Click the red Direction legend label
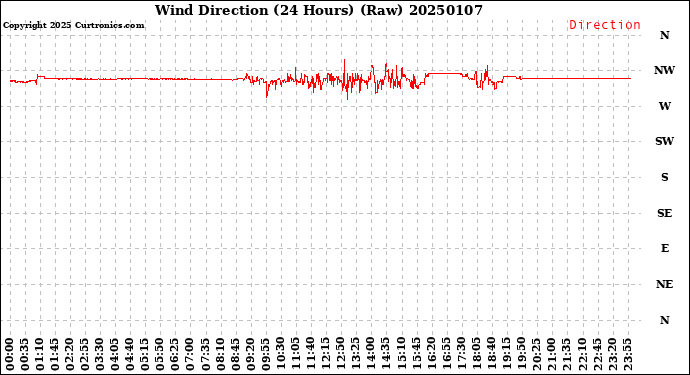The image size is (690, 375). pos(605,25)
